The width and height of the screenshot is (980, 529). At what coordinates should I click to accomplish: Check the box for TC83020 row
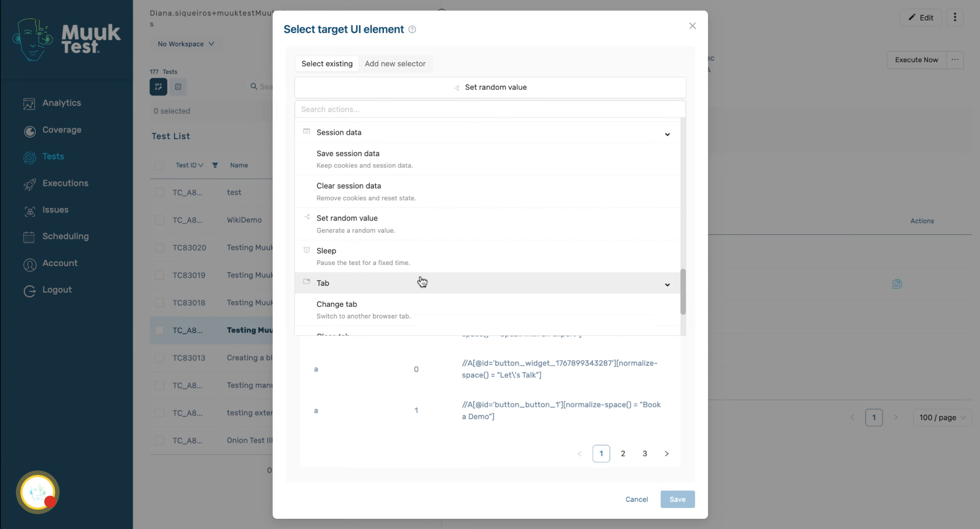pyautogui.click(x=159, y=248)
